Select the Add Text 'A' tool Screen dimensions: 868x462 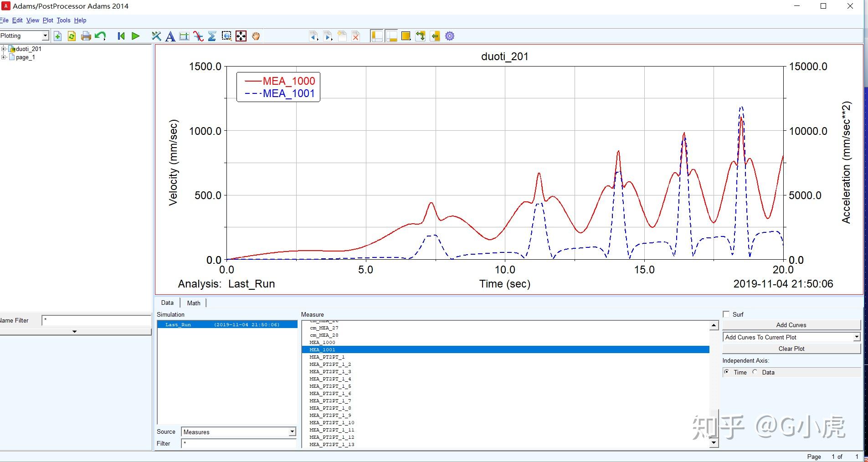tap(170, 36)
